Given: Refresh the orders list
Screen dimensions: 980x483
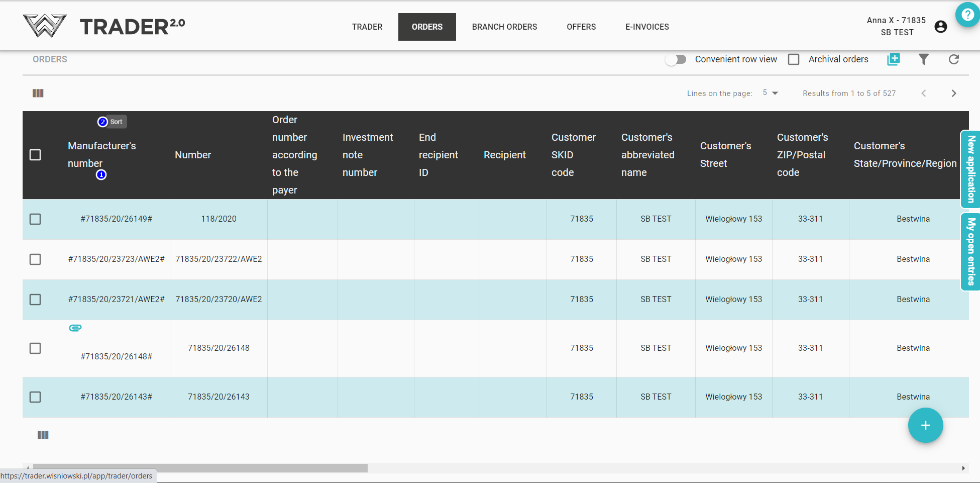Looking at the screenshot, I should pos(953,59).
